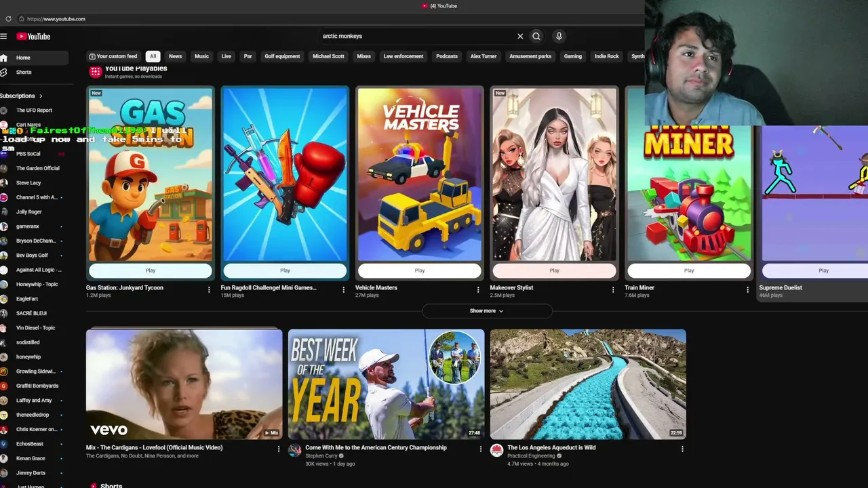868x488 pixels.
Task: Open the three-dot menu for Makeover Stylist
Action: coord(613,290)
